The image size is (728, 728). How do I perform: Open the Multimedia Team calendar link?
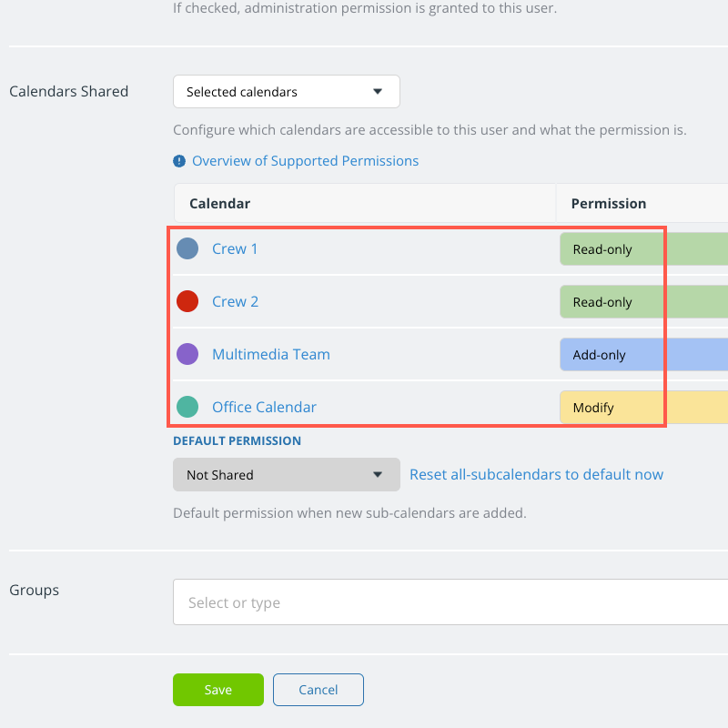(271, 354)
